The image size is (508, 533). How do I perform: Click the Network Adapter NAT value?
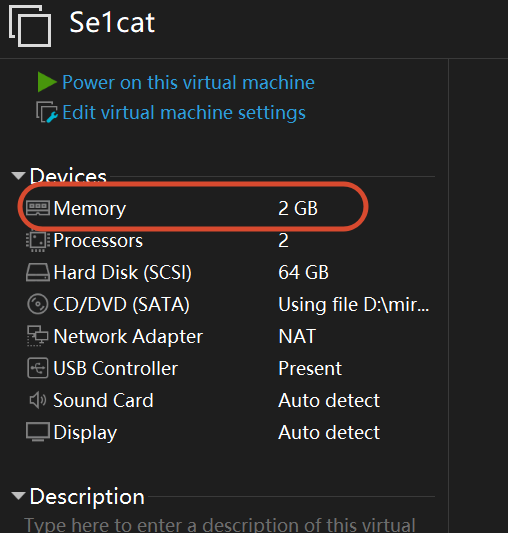[x=297, y=336]
